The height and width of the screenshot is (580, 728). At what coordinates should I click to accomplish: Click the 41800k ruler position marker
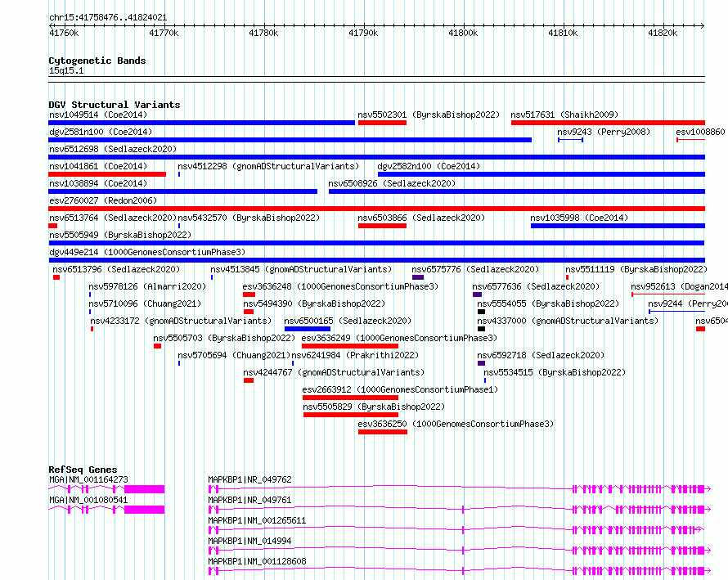tap(463, 33)
